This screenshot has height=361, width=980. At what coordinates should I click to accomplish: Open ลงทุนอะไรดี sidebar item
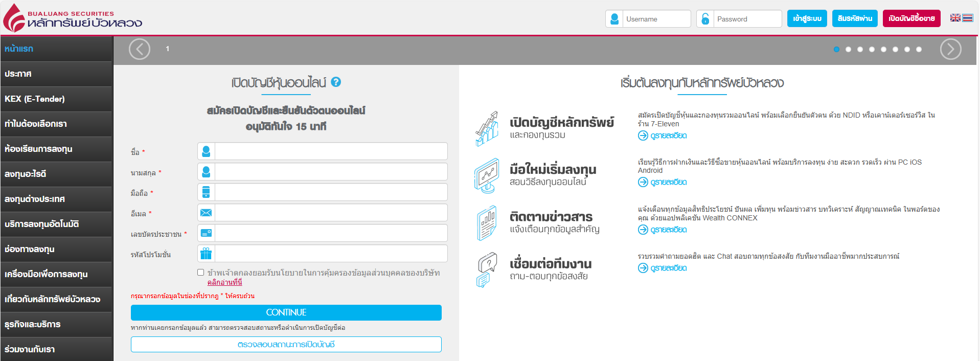[x=56, y=174]
